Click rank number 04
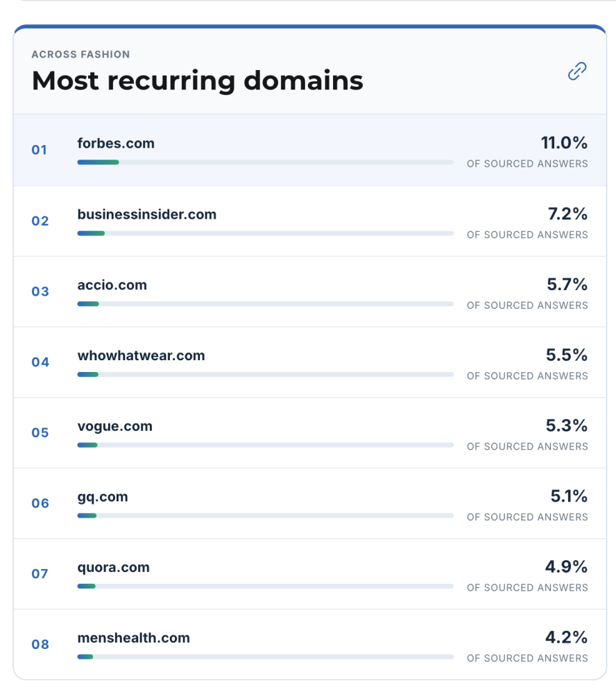616x694 pixels. tap(40, 362)
